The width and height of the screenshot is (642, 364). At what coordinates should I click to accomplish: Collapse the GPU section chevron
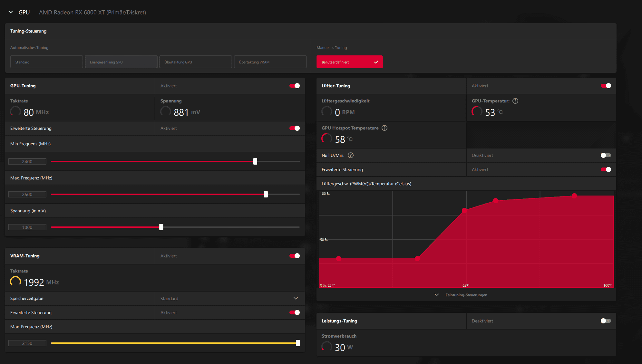click(11, 12)
